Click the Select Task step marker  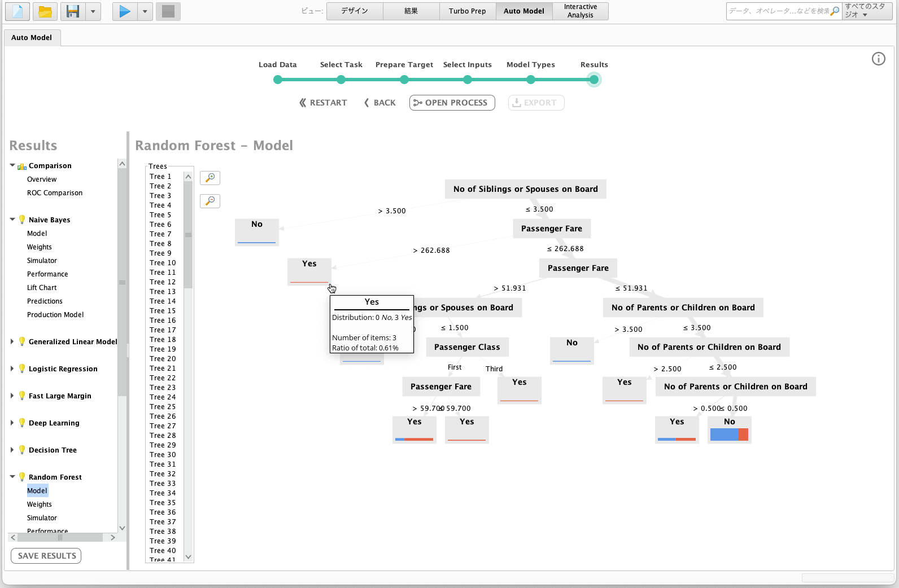341,80
